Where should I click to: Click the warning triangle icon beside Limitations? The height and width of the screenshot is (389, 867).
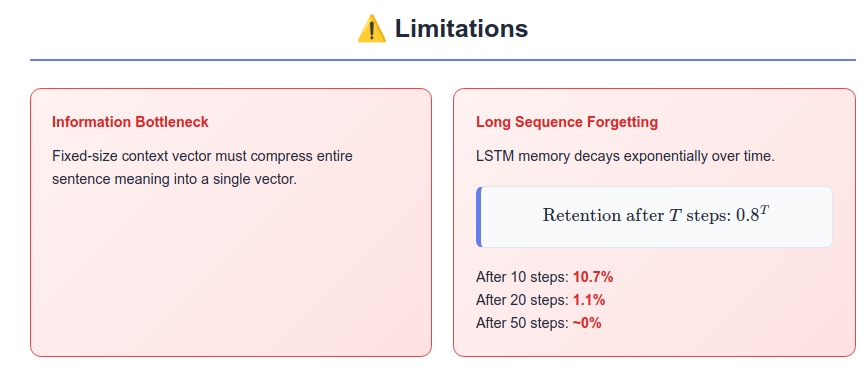point(372,29)
